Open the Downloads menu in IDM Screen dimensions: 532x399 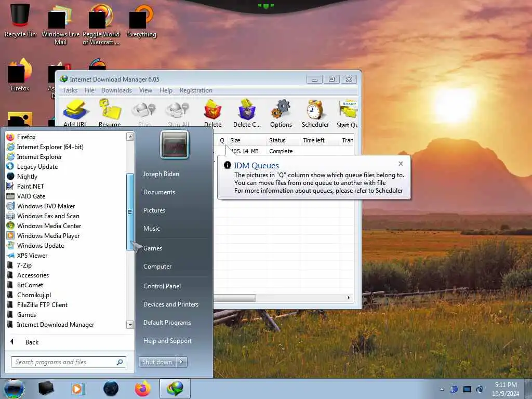pos(116,90)
